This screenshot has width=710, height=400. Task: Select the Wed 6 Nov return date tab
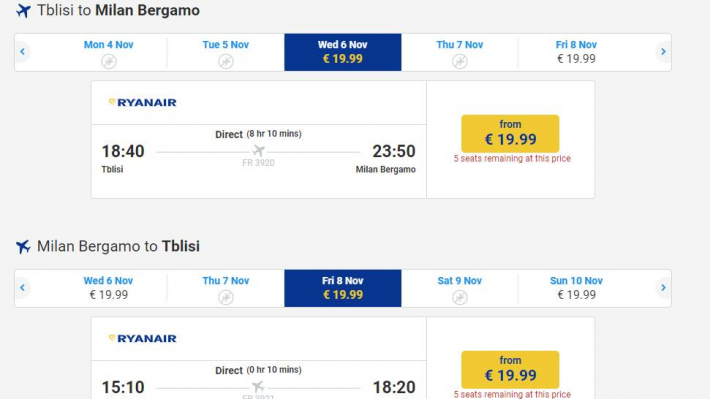[108, 288]
